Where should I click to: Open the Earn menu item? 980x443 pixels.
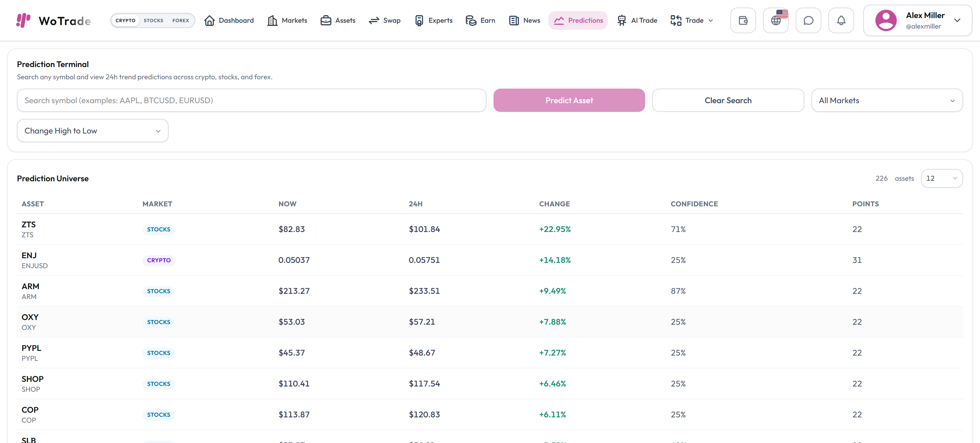480,20
